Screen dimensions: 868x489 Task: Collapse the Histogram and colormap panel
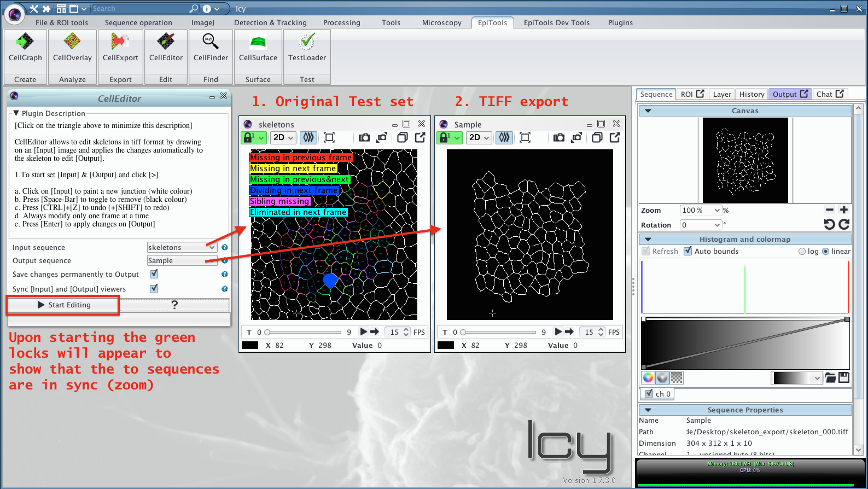point(648,239)
